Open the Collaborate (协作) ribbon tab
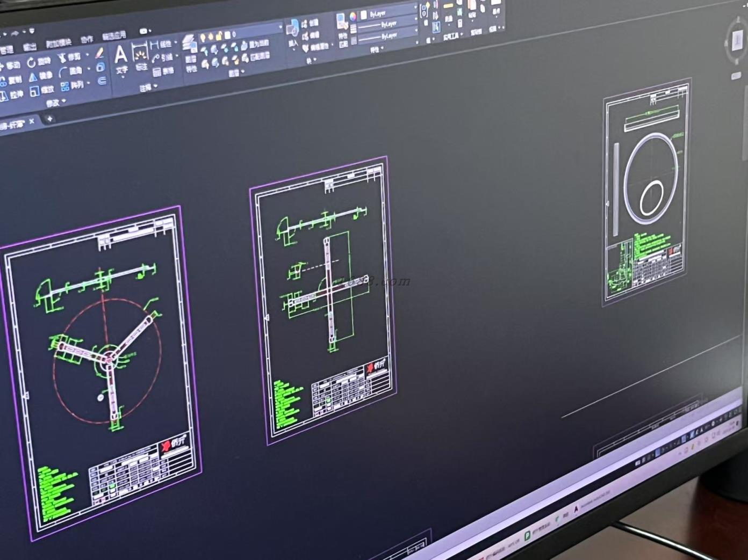Image resolution: width=748 pixels, height=560 pixels. 87,39
